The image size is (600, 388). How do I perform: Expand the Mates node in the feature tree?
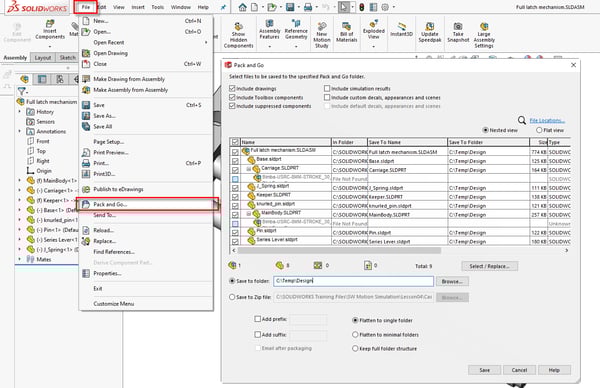20,259
